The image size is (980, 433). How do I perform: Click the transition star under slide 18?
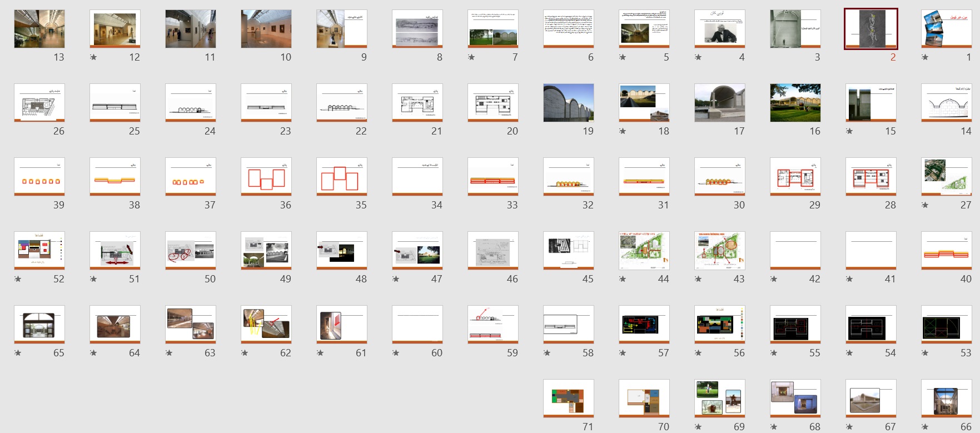tap(623, 131)
